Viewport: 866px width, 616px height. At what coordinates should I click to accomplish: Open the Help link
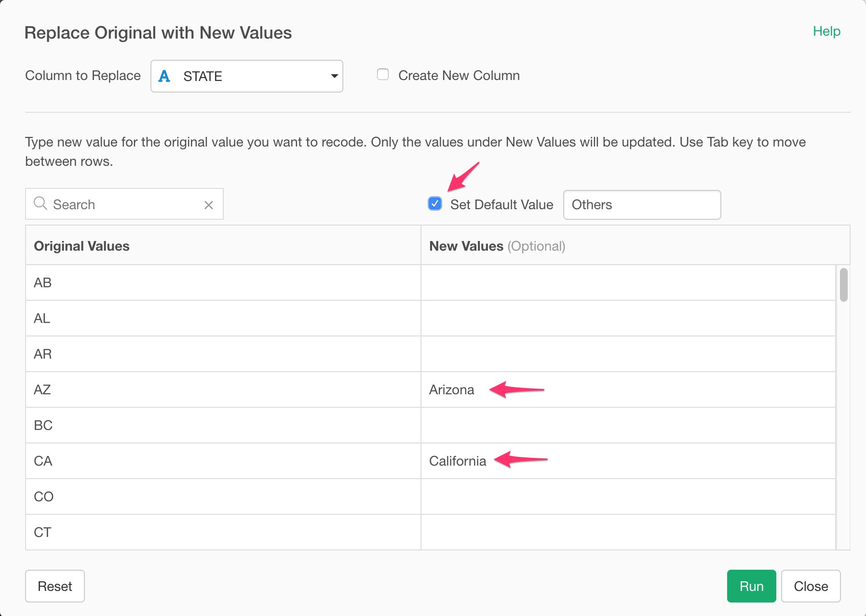[826, 31]
